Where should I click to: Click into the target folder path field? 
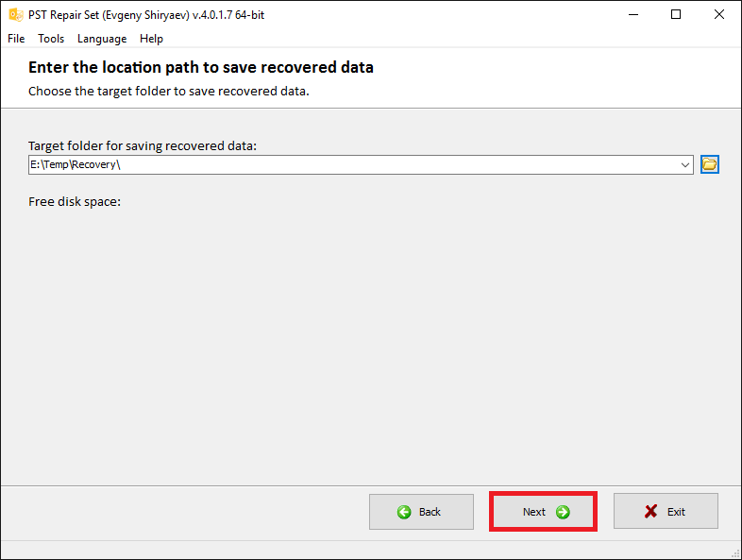point(352,164)
